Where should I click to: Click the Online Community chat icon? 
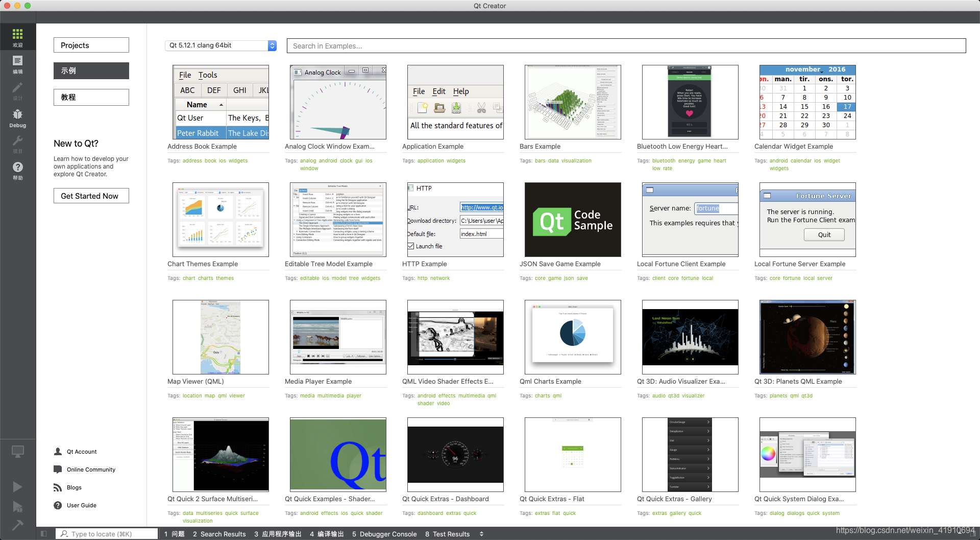coord(58,469)
